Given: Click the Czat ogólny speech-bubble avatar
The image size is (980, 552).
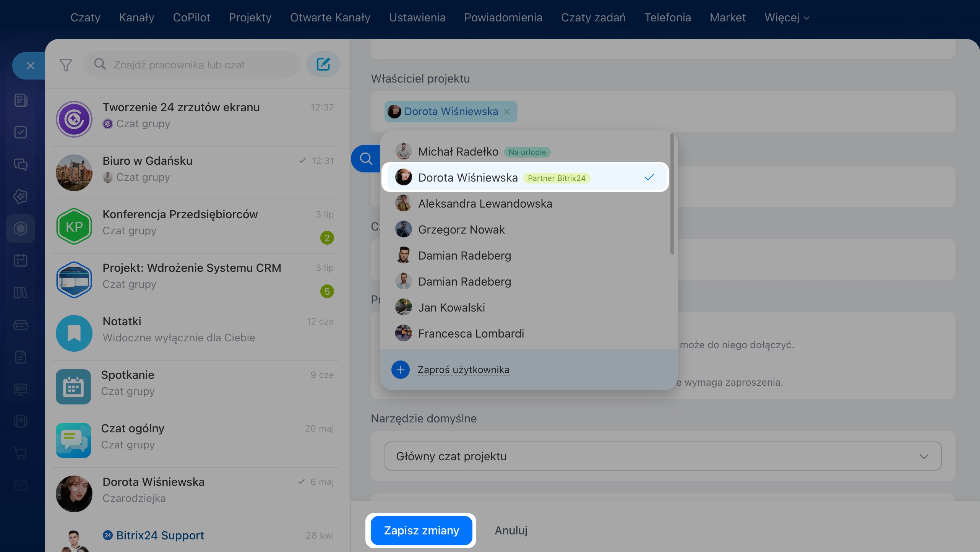Looking at the screenshot, I should click(x=73, y=440).
